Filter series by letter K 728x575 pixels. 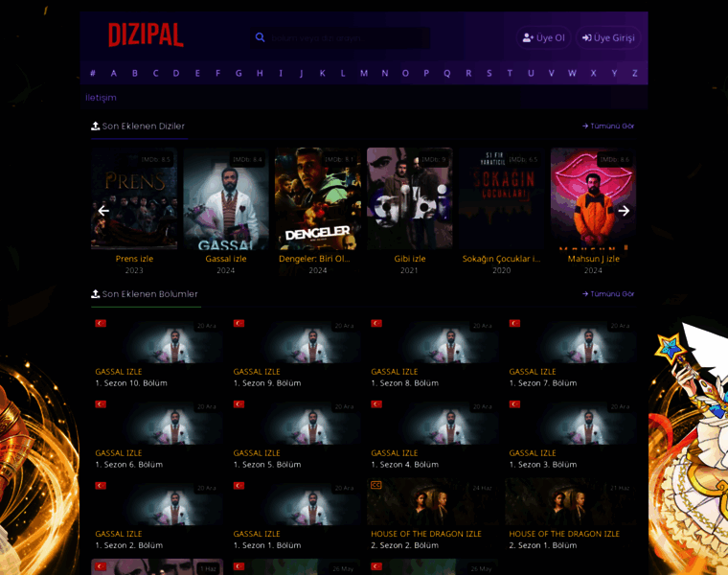click(322, 73)
